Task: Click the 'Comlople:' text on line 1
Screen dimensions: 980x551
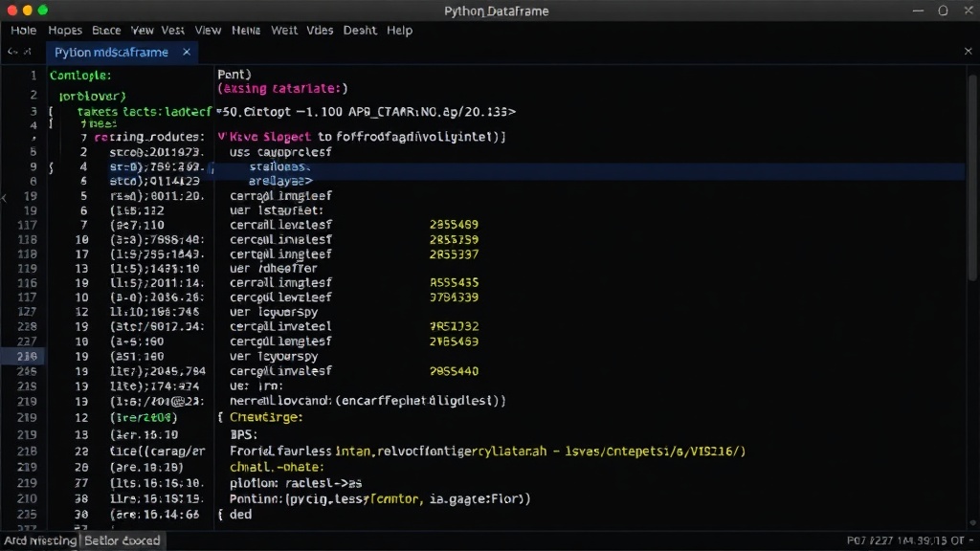Action: tap(80, 76)
